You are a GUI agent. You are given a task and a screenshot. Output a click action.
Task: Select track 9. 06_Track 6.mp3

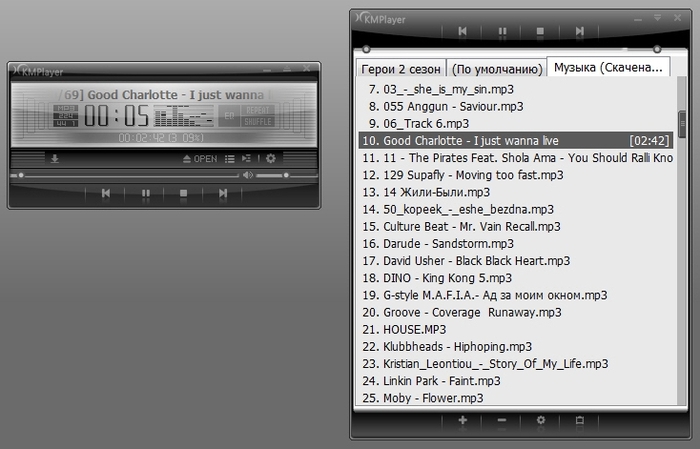click(516, 124)
